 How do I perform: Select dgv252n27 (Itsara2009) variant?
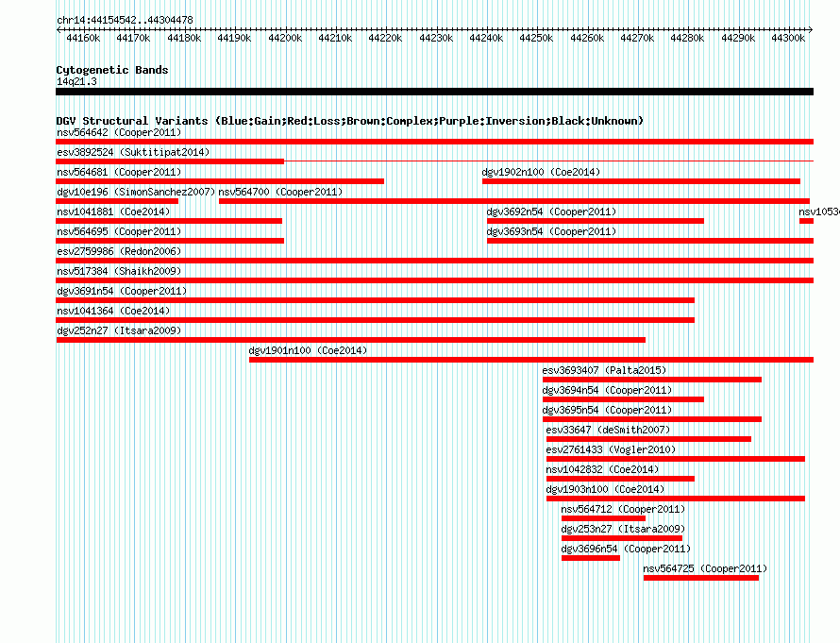119,330
